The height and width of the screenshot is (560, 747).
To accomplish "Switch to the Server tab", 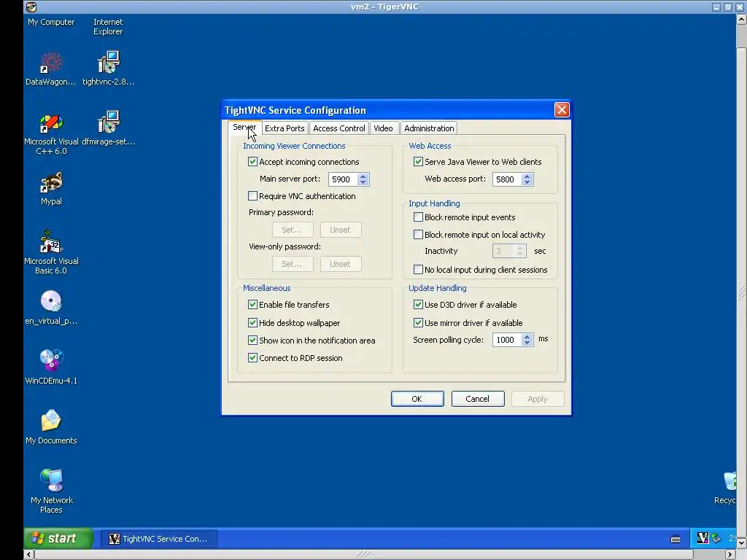I will point(244,128).
